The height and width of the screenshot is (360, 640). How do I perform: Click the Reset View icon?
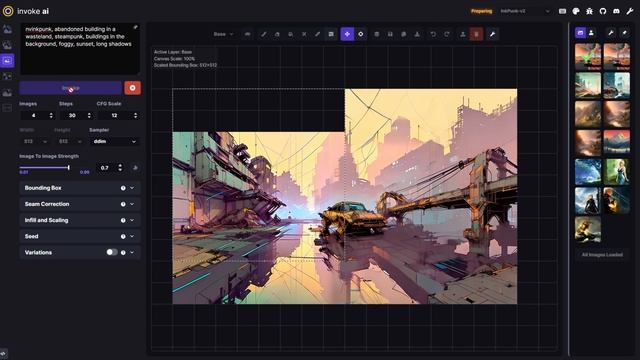361,34
